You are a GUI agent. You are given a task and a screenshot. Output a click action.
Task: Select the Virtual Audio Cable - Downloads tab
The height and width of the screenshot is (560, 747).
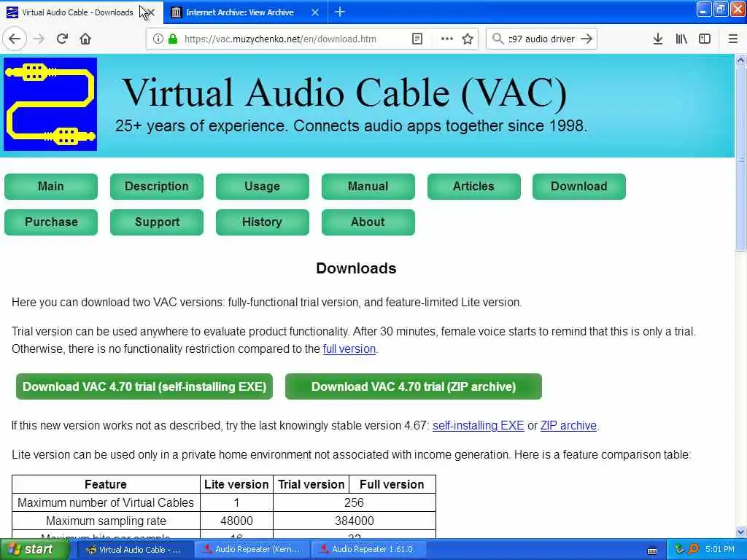click(77, 12)
